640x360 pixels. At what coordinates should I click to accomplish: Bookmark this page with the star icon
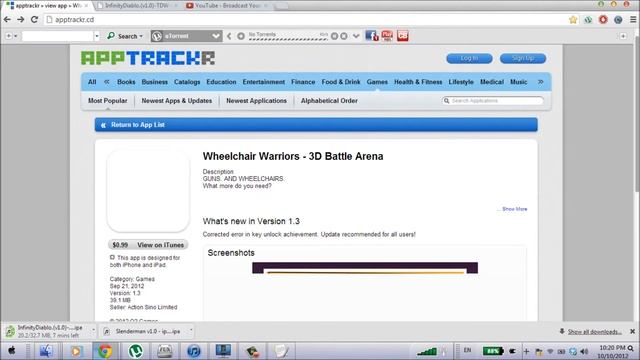coord(573,20)
